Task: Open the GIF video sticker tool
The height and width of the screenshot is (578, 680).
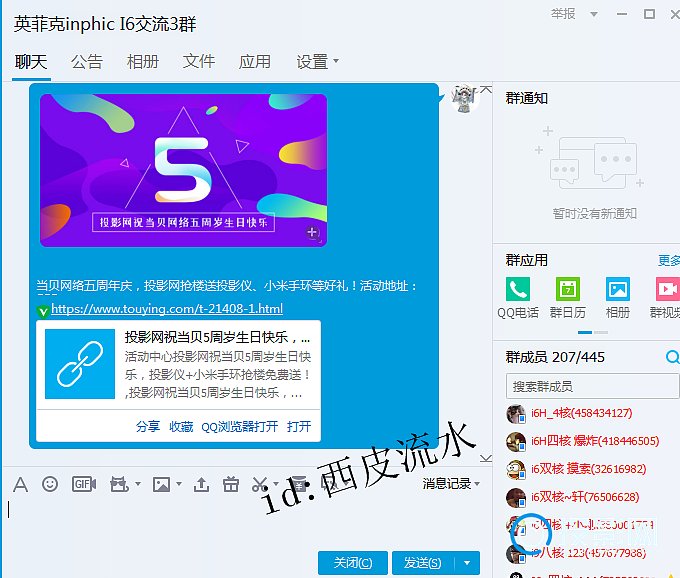Action: point(84,484)
